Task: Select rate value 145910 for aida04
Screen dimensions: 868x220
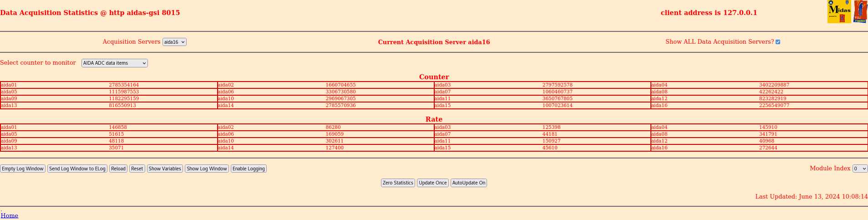Action: pyautogui.click(x=768, y=128)
